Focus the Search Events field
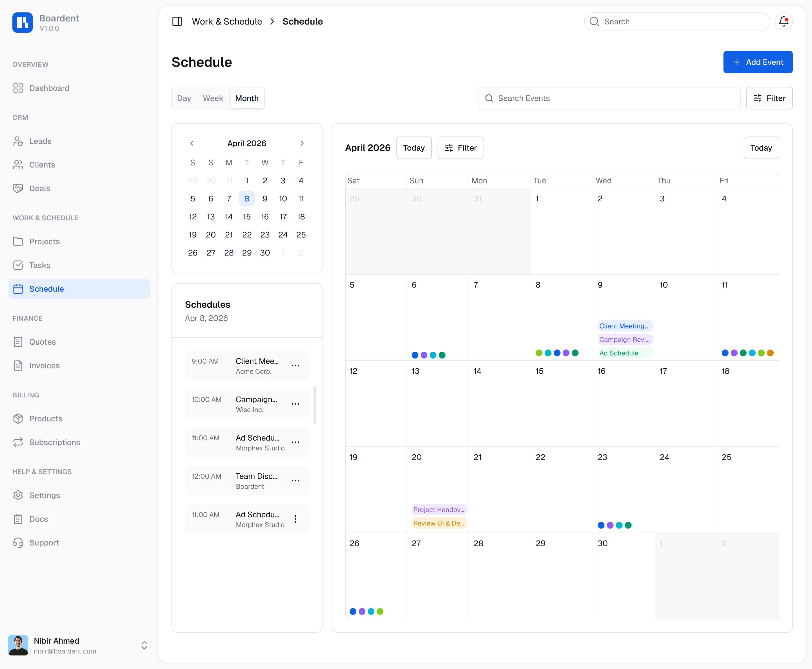The width and height of the screenshot is (812, 669). point(609,98)
